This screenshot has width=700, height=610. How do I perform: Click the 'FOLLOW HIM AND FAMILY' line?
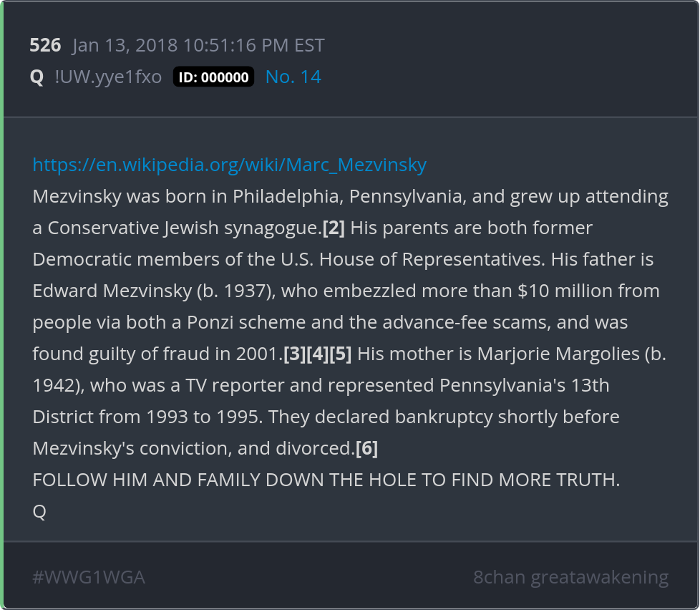(x=326, y=480)
